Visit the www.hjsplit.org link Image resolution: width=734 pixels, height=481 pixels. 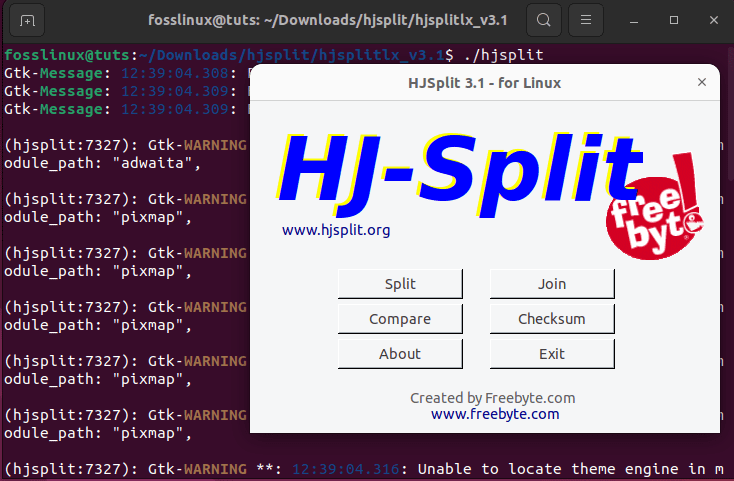tap(336, 230)
